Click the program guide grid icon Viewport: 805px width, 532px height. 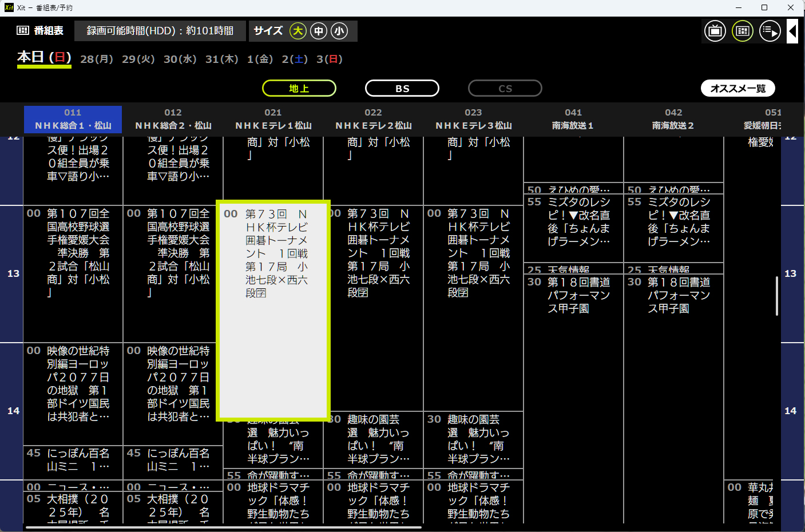coord(743,31)
